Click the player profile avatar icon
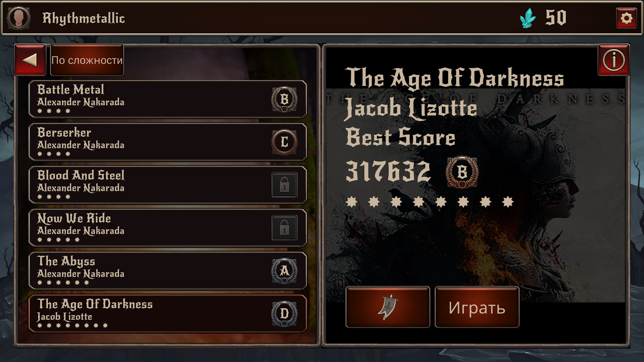The image size is (644, 362). pyautogui.click(x=19, y=18)
